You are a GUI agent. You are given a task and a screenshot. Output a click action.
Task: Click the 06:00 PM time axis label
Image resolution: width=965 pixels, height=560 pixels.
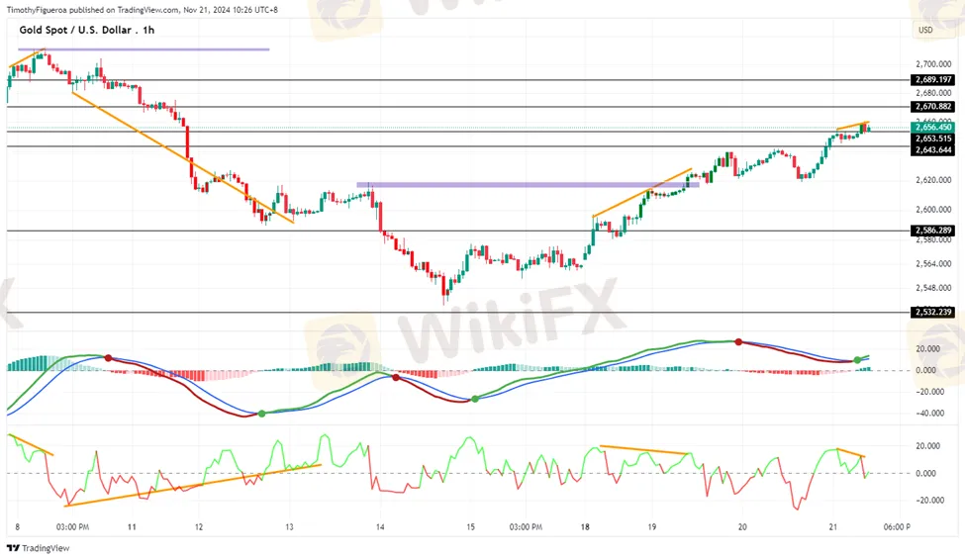(x=897, y=526)
